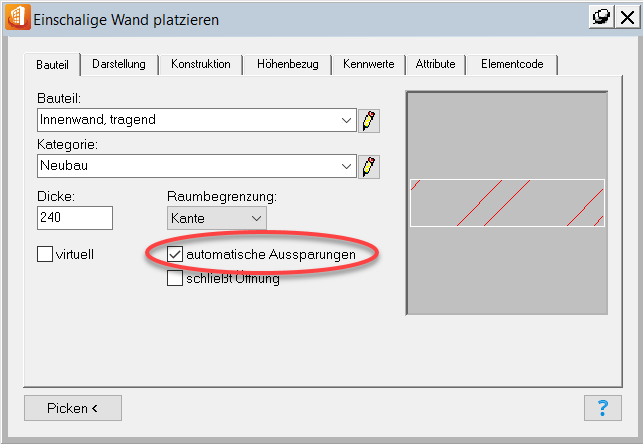This screenshot has width=643, height=444.
Task: Click the pencil edit icon beside Kategorie dropdown
Action: (369, 167)
